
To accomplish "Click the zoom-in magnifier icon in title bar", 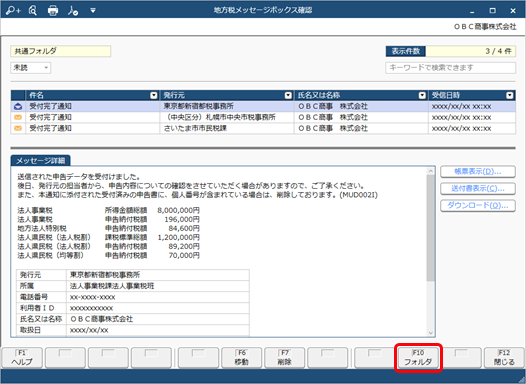I will (x=13, y=10).
